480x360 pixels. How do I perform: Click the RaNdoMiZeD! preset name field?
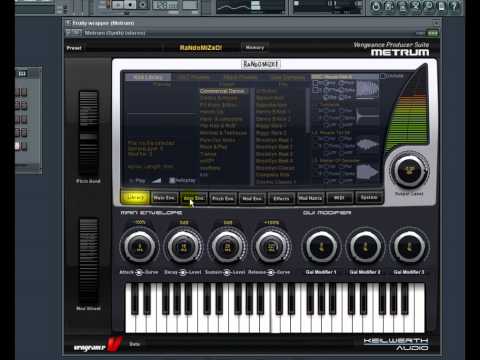[201, 48]
